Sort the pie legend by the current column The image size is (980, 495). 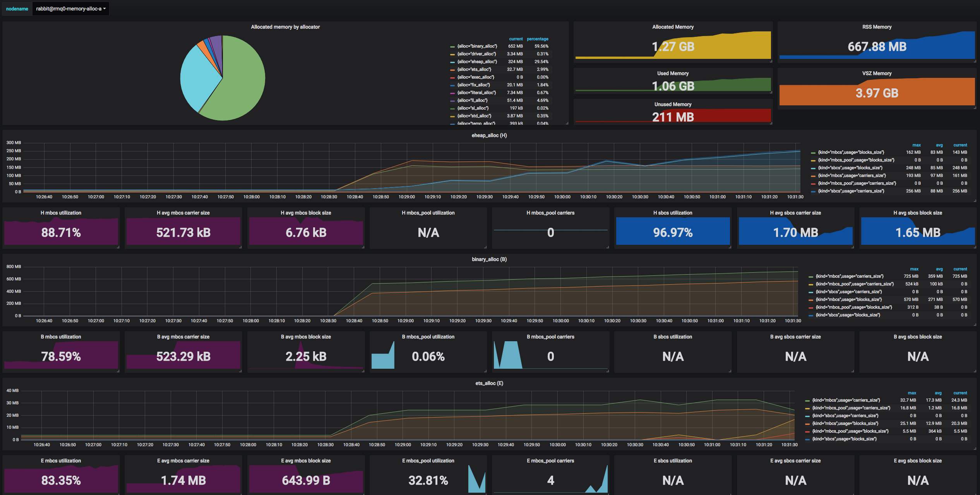point(516,39)
